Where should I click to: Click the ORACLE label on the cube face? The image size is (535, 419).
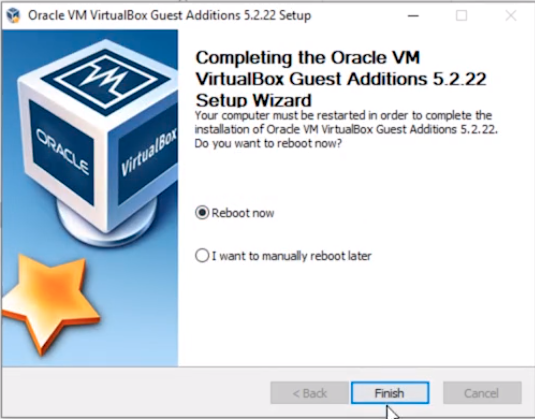(62, 152)
